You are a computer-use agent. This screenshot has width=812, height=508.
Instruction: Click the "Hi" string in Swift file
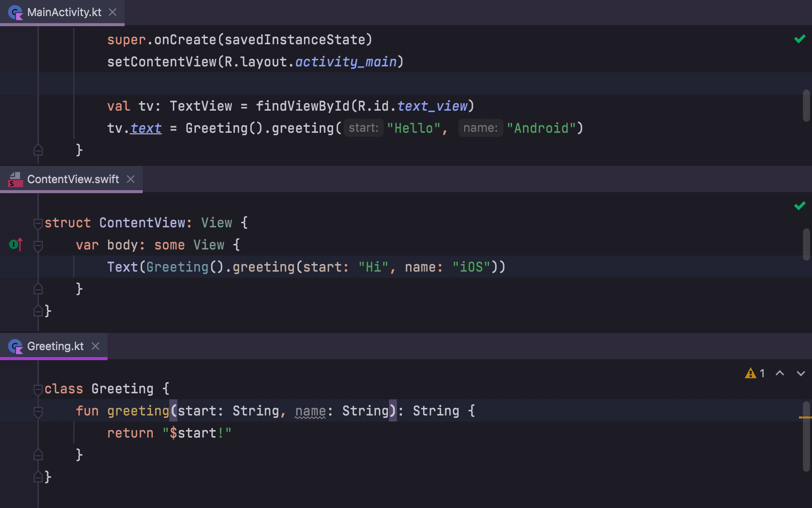pyautogui.click(x=373, y=267)
